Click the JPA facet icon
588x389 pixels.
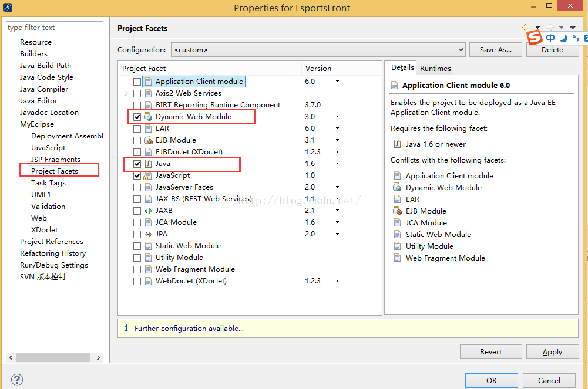(x=148, y=234)
